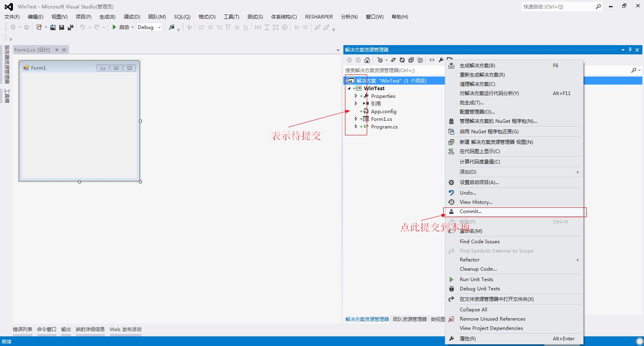Screen dimensions: 644x346
Task: Choose 属性(R) in context menu
Action: tap(514, 339)
